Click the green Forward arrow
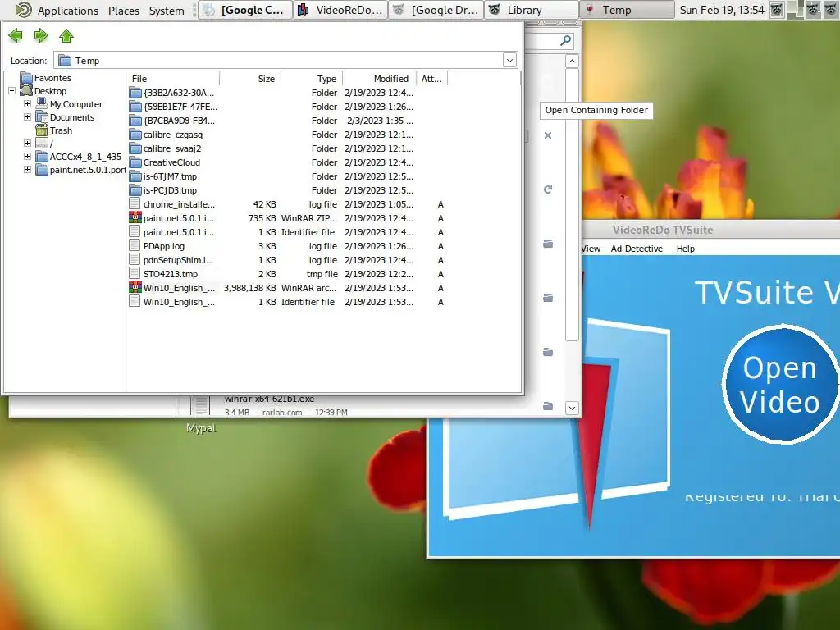 pos(41,36)
